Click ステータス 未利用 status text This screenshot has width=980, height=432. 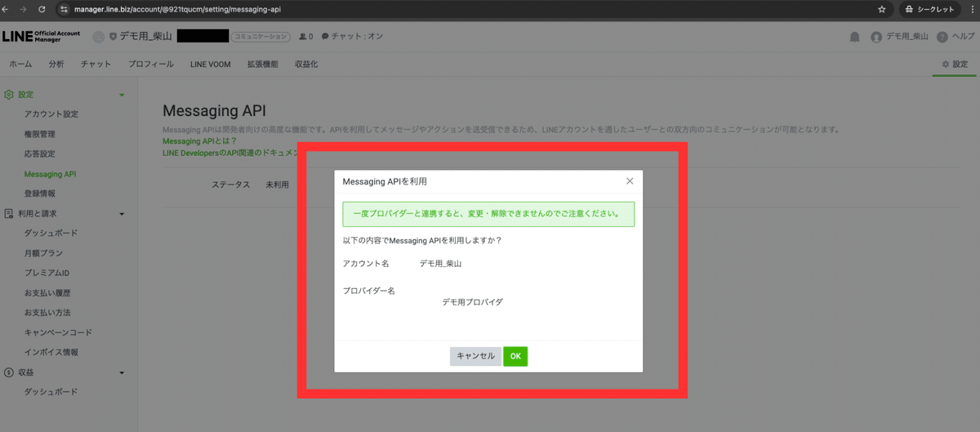(250, 185)
